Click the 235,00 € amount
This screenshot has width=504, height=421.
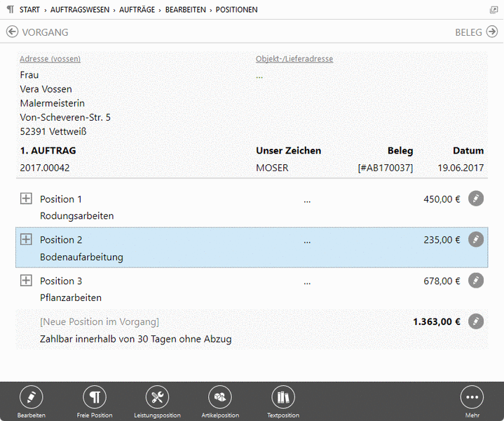pyautogui.click(x=442, y=240)
